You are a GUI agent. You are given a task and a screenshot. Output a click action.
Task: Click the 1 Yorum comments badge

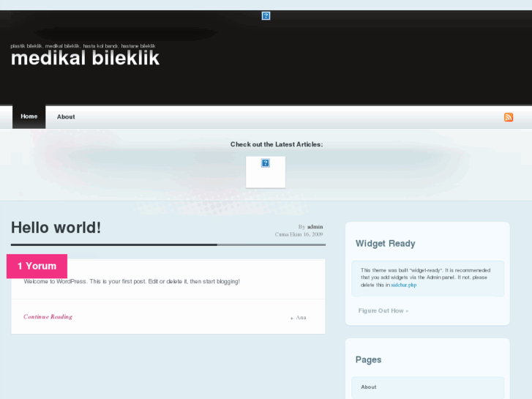pyautogui.click(x=37, y=266)
